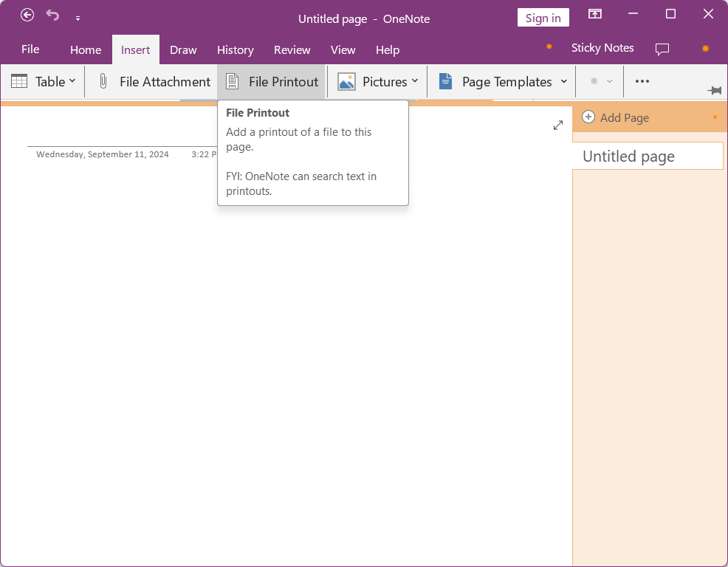
Task: Click the Page Templates label
Action: [x=507, y=82]
